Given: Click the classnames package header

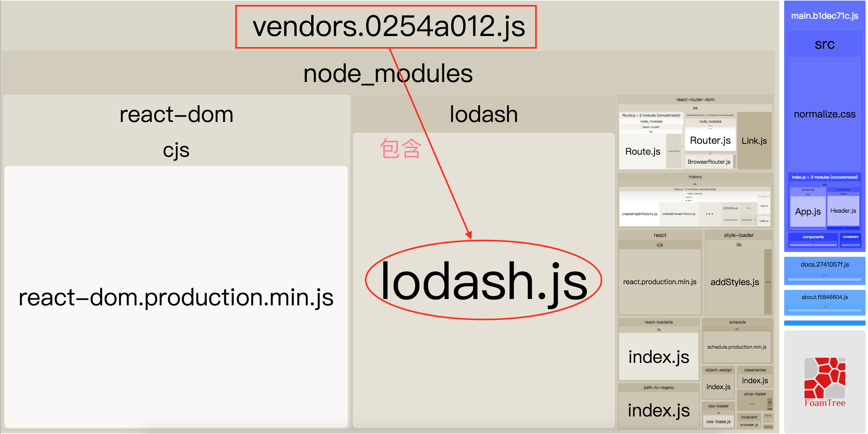Looking at the screenshot, I should point(755,370).
